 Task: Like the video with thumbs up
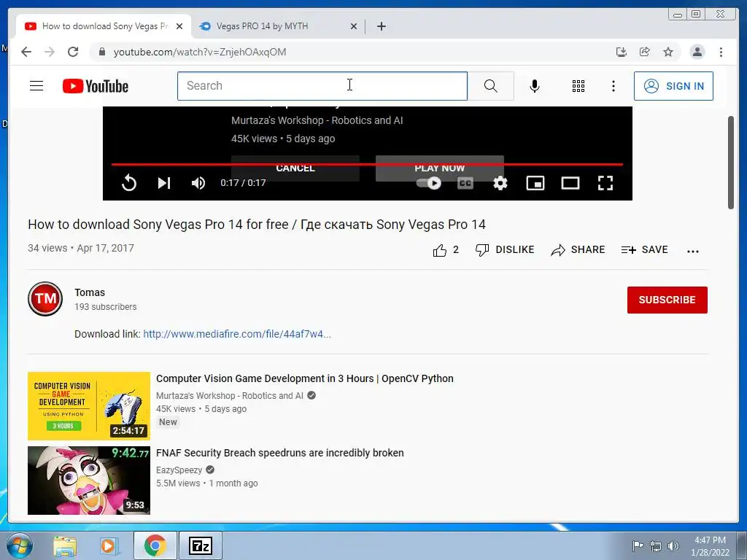tap(446, 250)
